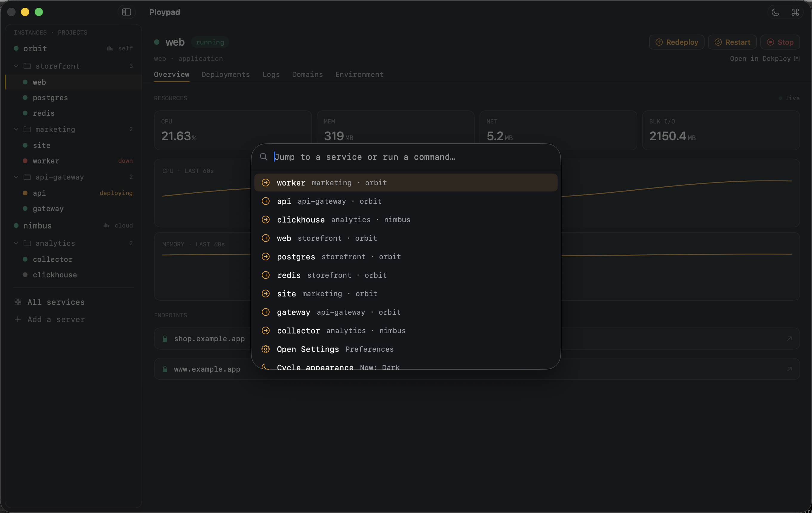
Task: Select the orbit instance in sidebar
Action: click(73, 49)
